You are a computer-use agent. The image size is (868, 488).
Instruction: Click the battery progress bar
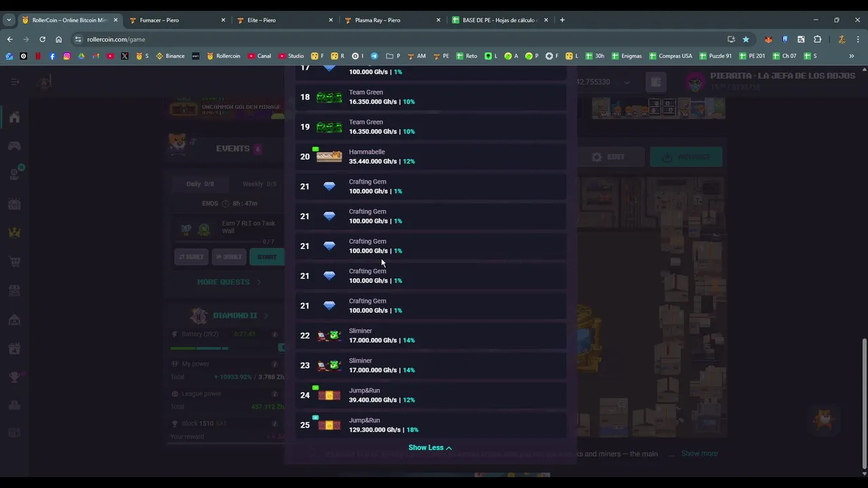(199, 348)
